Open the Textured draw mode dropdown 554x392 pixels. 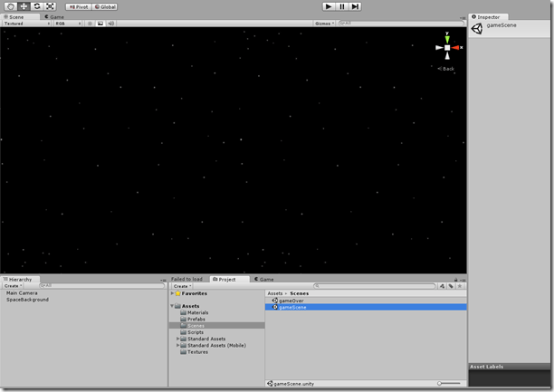click(25, 23)
